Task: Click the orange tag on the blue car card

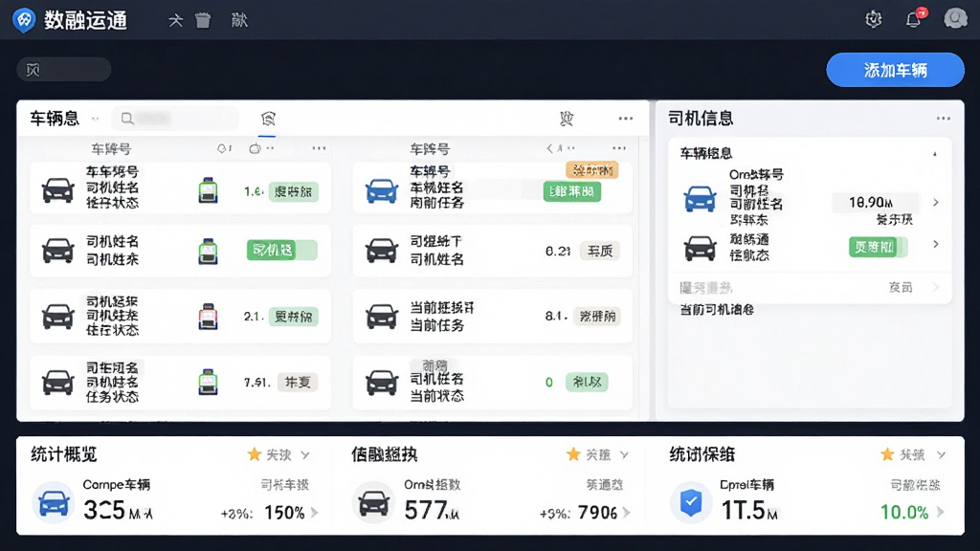Action: coord(591,170)
